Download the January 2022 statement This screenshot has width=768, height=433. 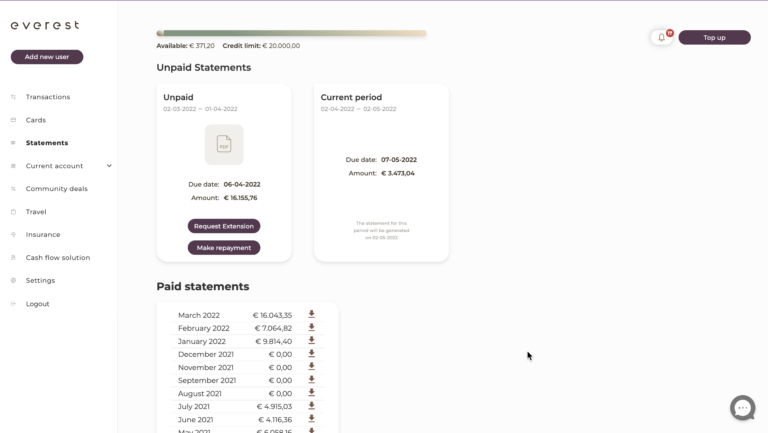[x=312, y=340]
